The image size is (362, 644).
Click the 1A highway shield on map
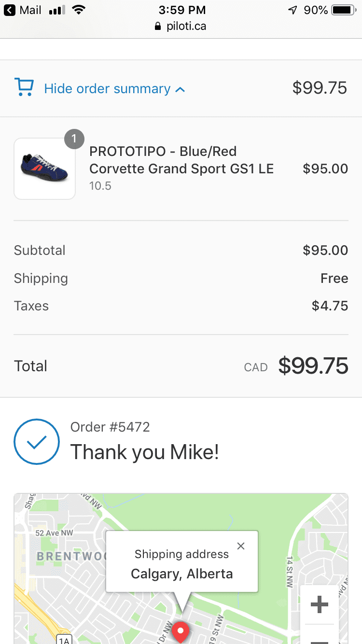64,640
